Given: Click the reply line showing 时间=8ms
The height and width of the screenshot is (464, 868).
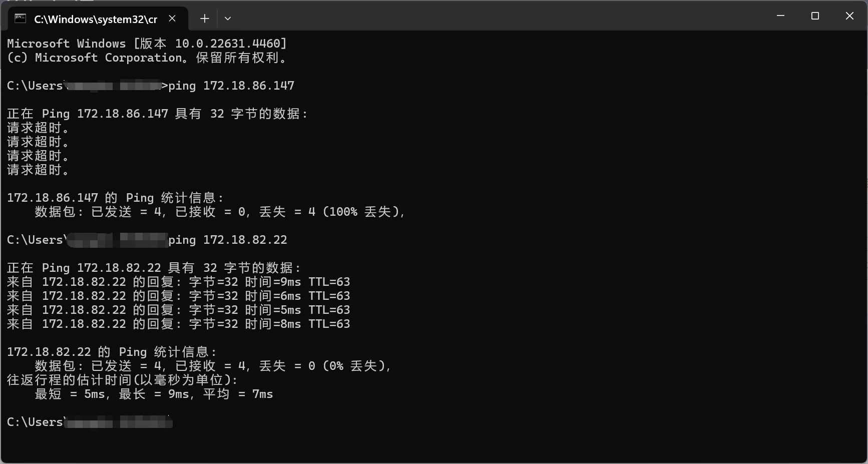Looking at the screenshot, I should point(178,324).
